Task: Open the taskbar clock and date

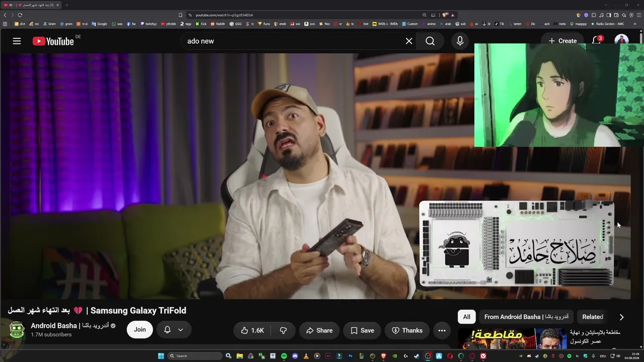Action: pyautogui.click(x=631, y=356)
